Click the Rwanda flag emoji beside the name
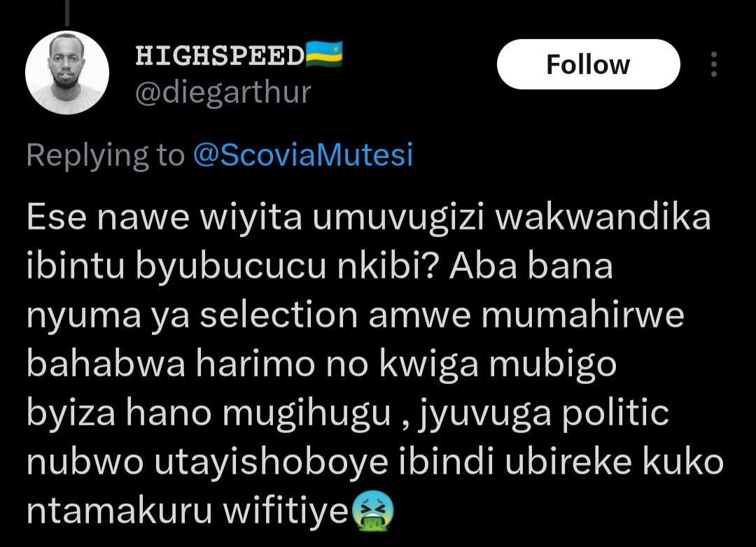Image resolution: width=756 pixels, height=547 pixels. click(x=324, y=54)
